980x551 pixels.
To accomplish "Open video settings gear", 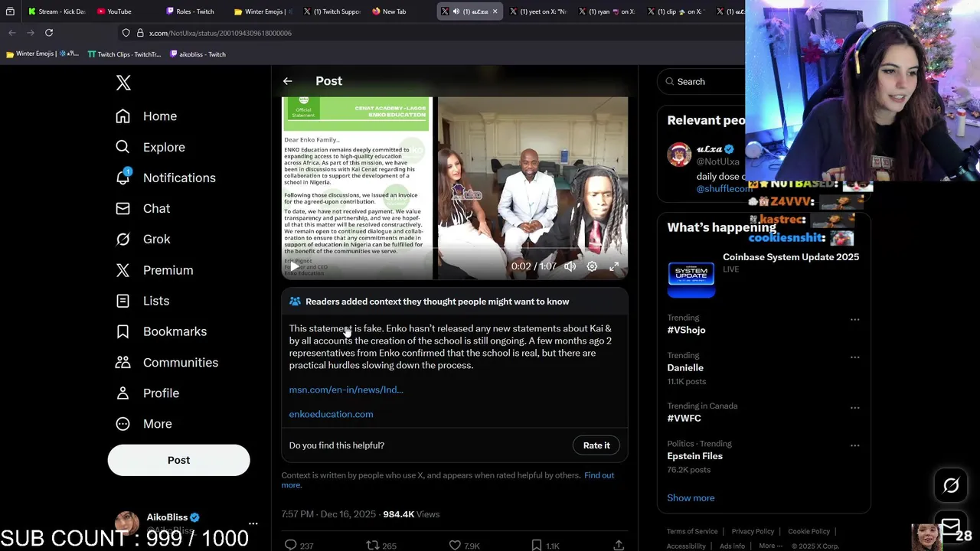I will coord(592,266).
